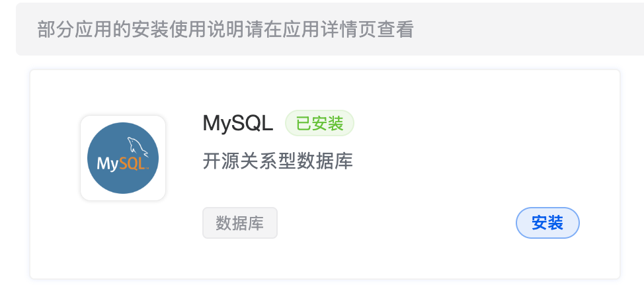Open MySQL details via its app thumbnail
The width and height of the screenshot is (644, 291).
click(123, 158)
